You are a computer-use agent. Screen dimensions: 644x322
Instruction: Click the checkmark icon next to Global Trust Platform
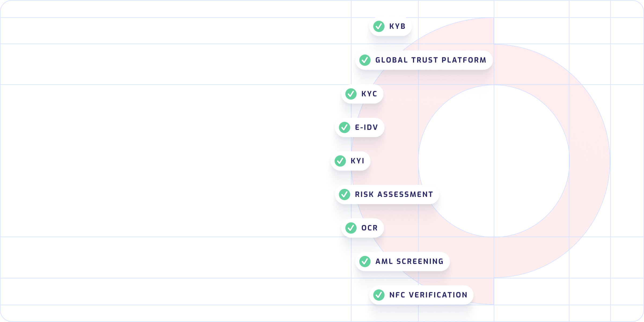pos(365,60)
